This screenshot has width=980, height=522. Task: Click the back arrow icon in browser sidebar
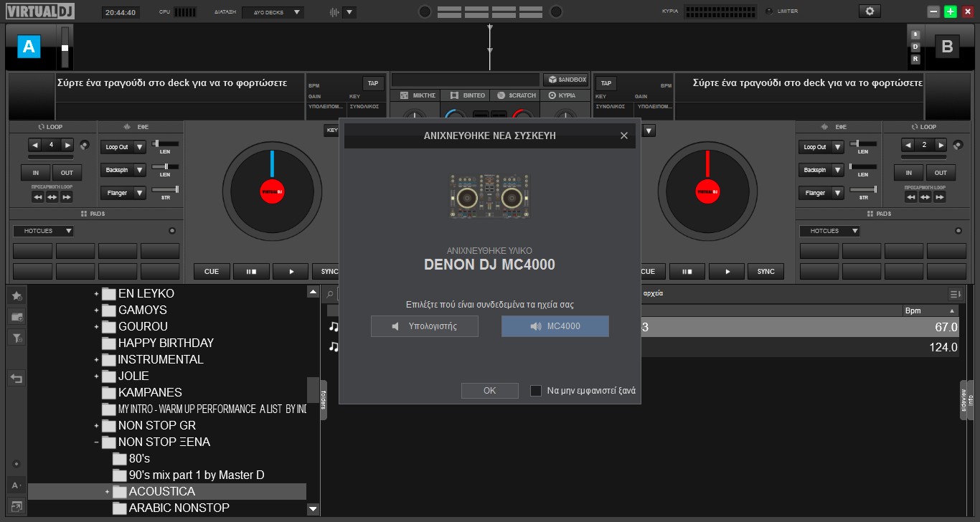(17, 379)
